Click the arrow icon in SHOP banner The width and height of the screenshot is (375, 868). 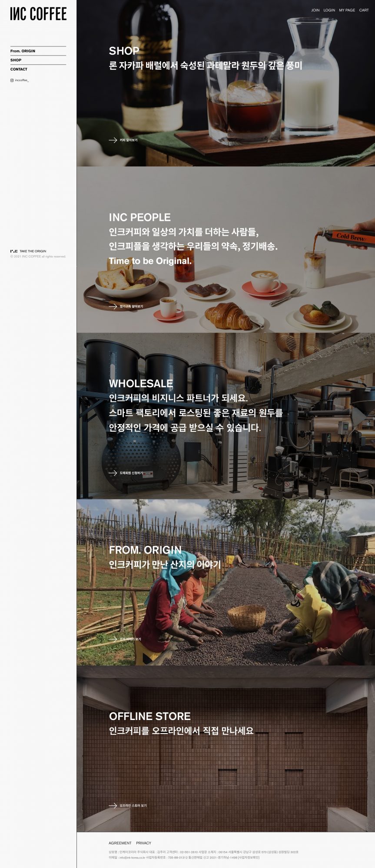[113, 140]
